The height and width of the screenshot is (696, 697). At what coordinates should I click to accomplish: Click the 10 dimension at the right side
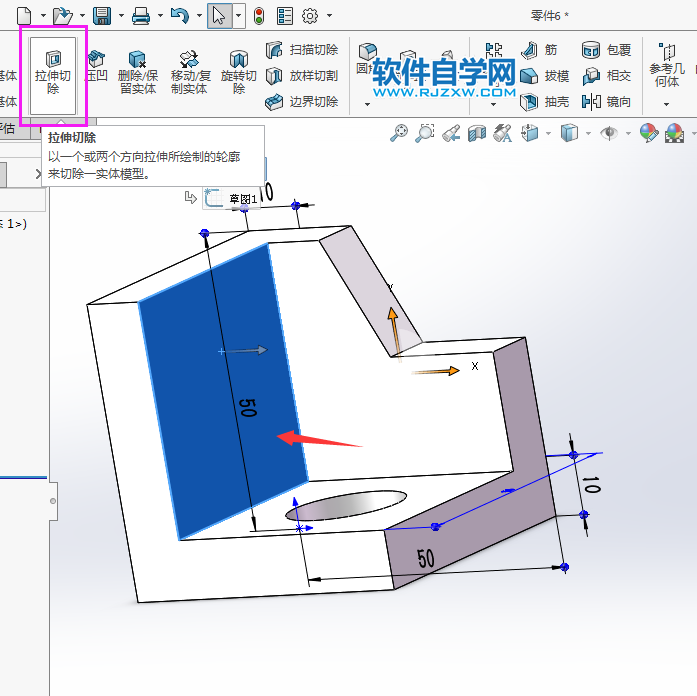coord(592,485)
